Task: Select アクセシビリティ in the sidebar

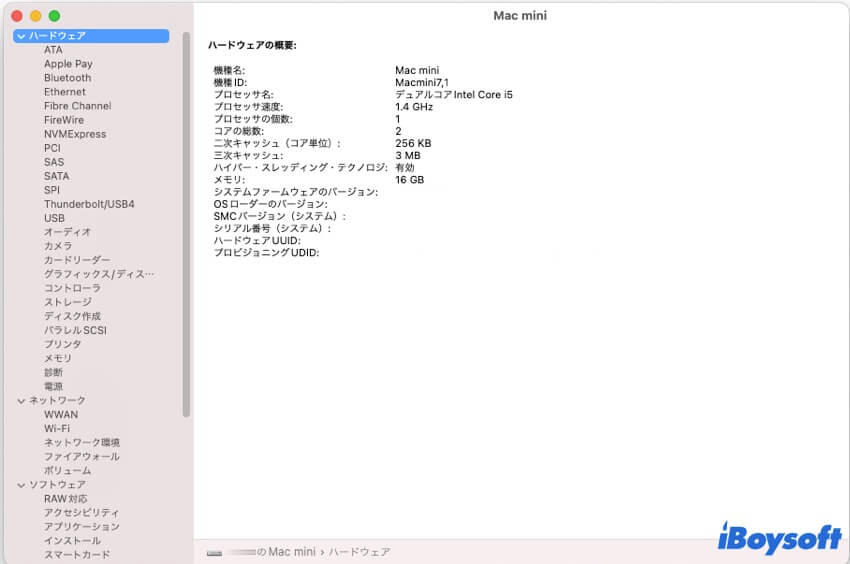Action: point(81,513)
